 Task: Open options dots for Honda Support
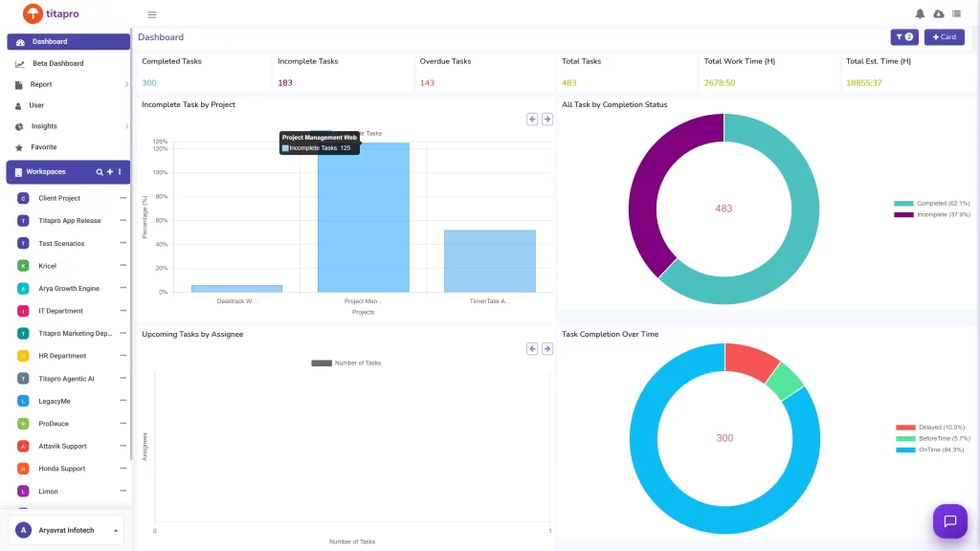[123, 468]
